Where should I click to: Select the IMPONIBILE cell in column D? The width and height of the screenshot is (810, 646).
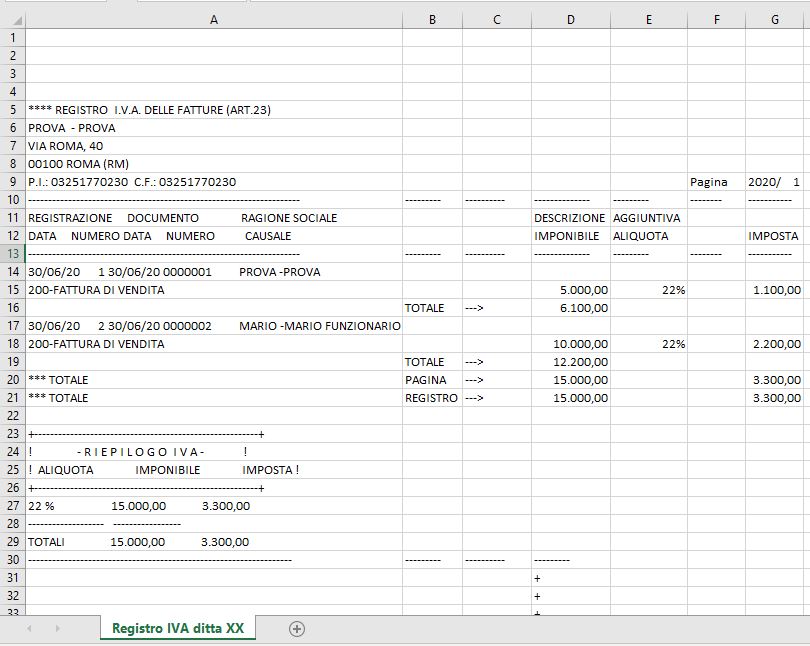coord(571,236)
